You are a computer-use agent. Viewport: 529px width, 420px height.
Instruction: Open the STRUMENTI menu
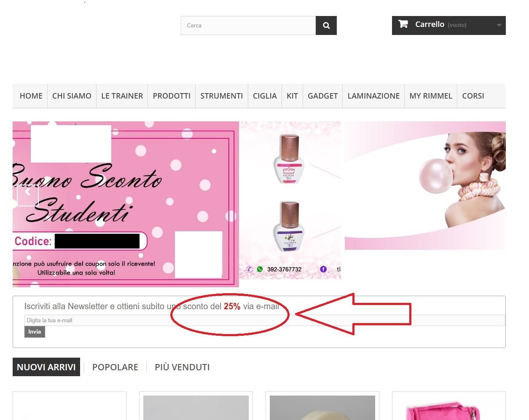tap(222, 96)
